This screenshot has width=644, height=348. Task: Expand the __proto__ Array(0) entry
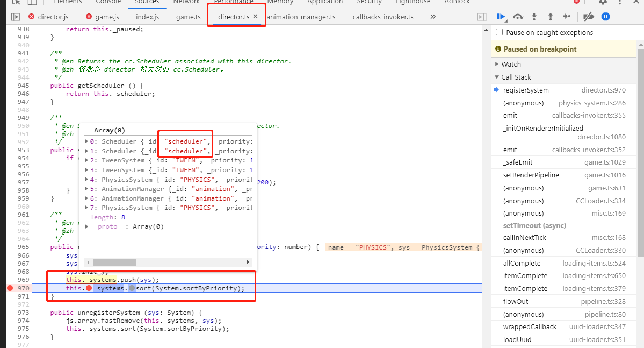pyautogui.click(x=86, y=226)
